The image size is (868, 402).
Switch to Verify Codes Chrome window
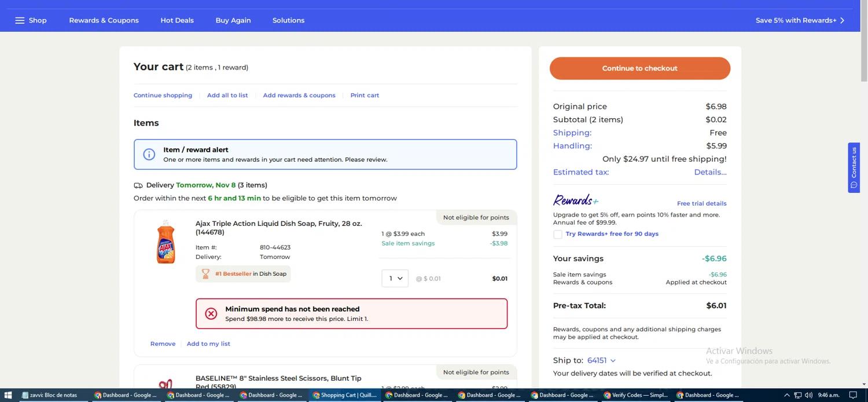pyautogui.click(x=636, y=395)
